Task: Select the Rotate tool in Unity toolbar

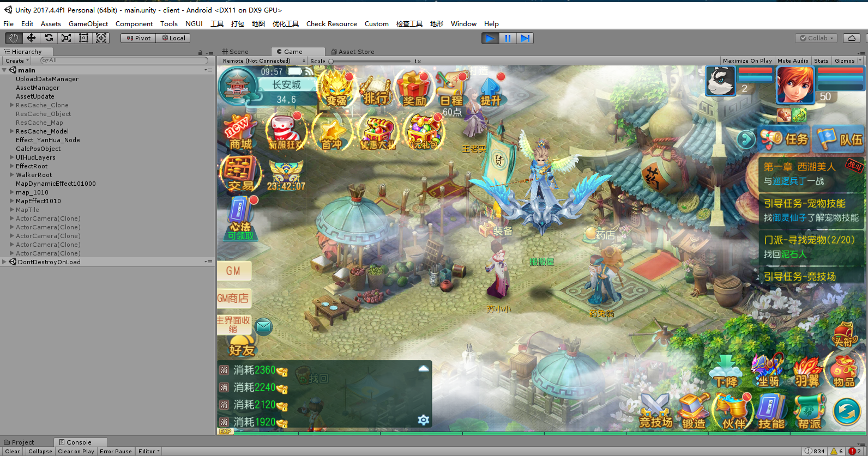Action: point(49,38)
